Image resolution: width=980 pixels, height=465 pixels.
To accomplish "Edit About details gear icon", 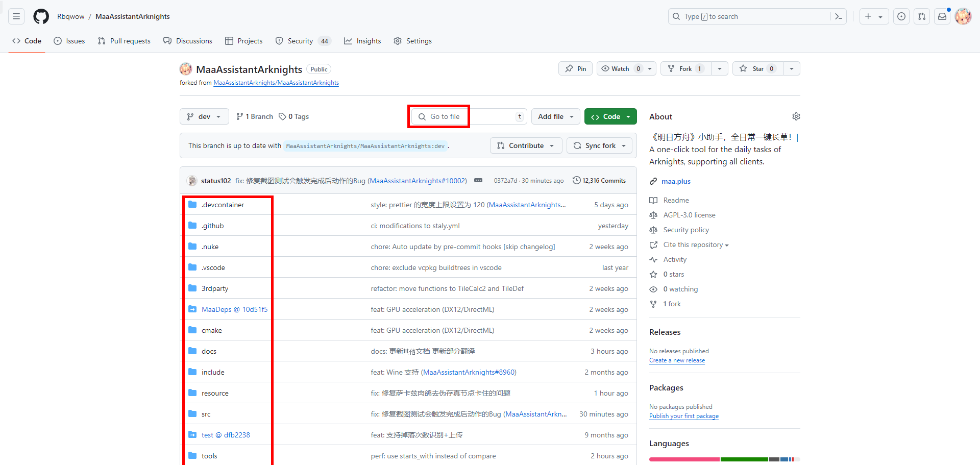I will pos(796,116).
